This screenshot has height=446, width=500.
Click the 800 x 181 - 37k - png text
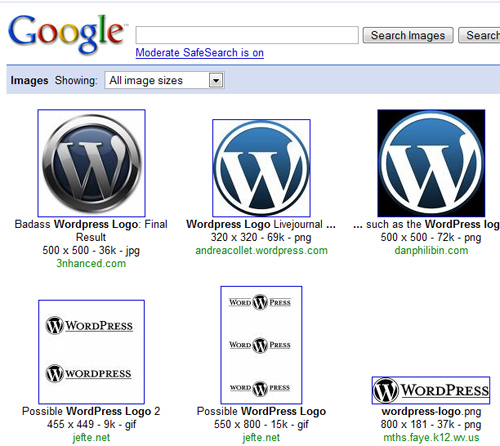click(431, 424)
